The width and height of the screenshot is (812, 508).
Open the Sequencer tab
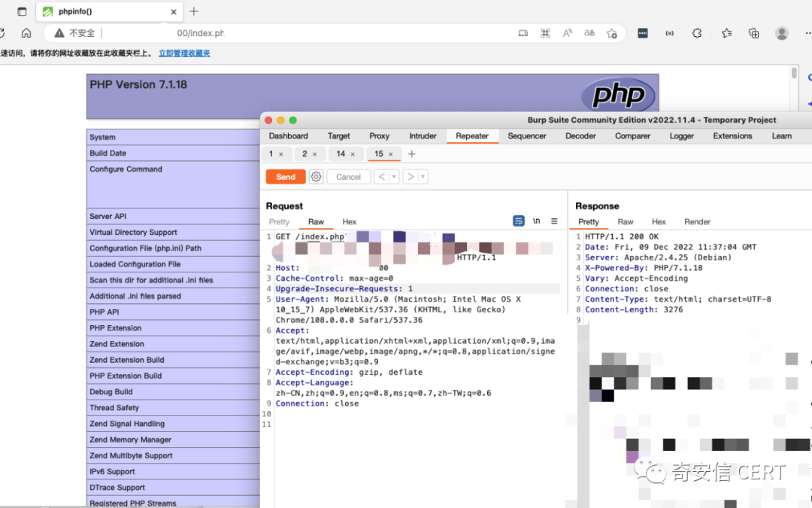[x=526, y=135]
